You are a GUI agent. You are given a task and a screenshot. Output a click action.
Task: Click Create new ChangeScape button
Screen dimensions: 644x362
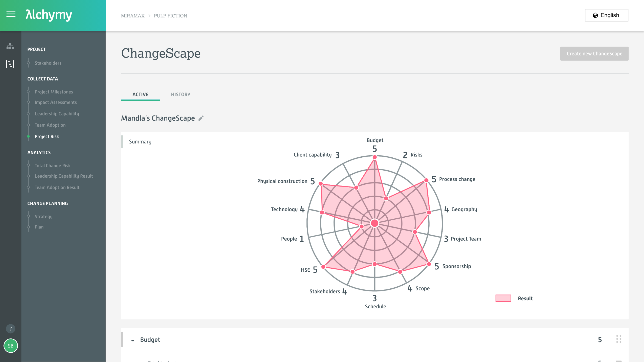(x=594, y=53)
